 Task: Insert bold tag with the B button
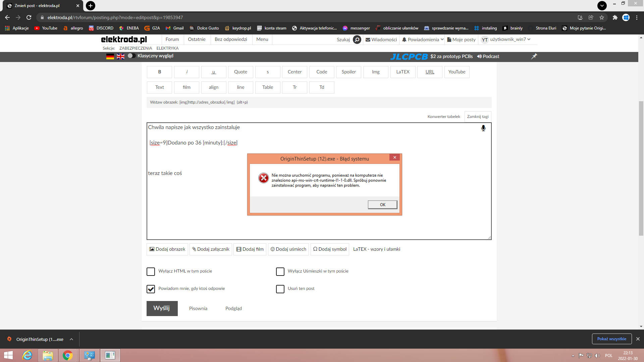click(x=160, y=72)
